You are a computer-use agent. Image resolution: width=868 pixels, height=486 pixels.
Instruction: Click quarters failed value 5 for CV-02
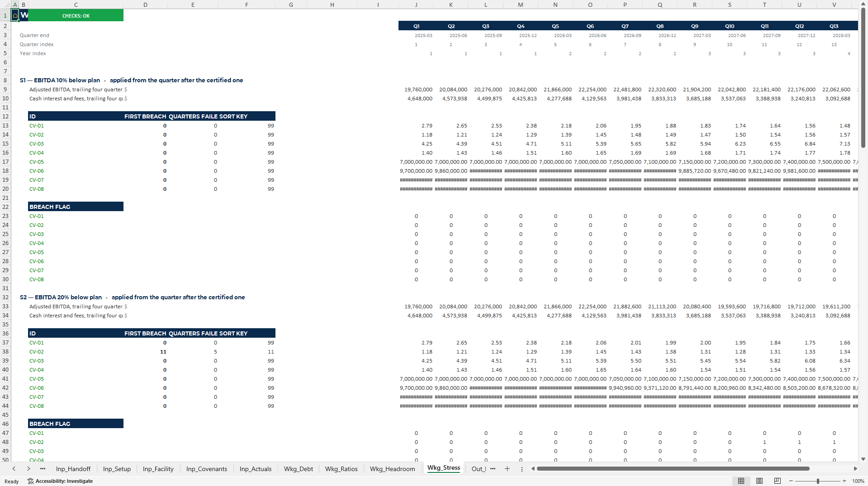point(215,352)
